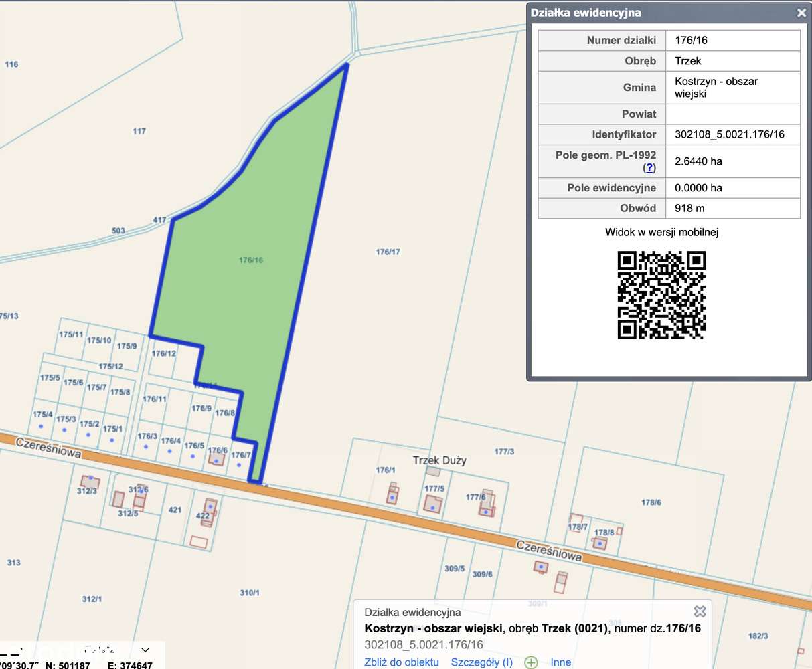The image size is (812, 669).
Task: Open the question mark help link
Action: coord(649,167)
